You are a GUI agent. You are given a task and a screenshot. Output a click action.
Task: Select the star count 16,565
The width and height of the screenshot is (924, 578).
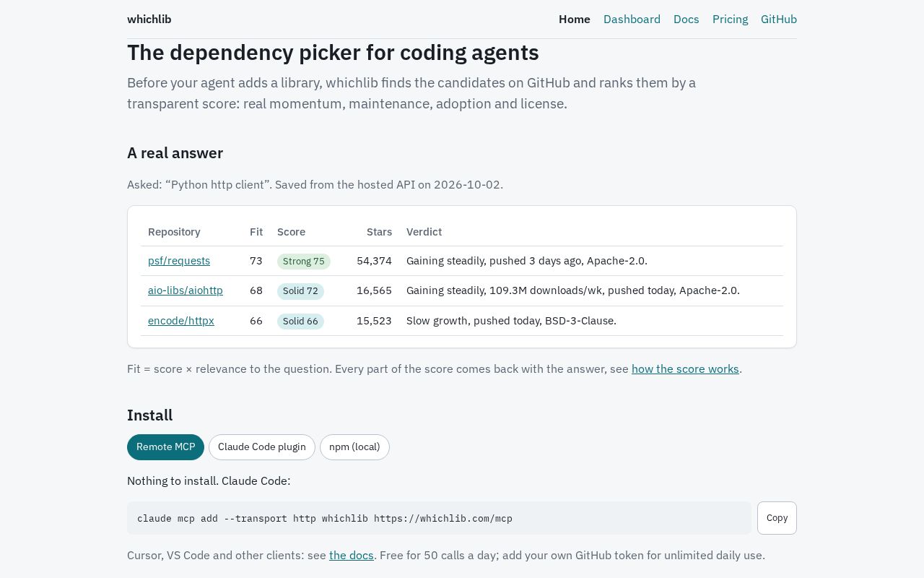[x=374, y=290]
